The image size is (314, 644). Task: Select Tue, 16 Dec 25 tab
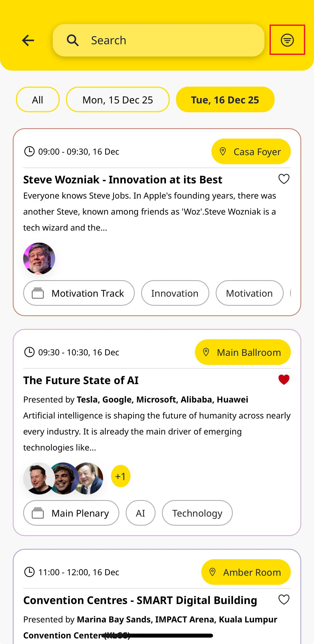[225, 100]
